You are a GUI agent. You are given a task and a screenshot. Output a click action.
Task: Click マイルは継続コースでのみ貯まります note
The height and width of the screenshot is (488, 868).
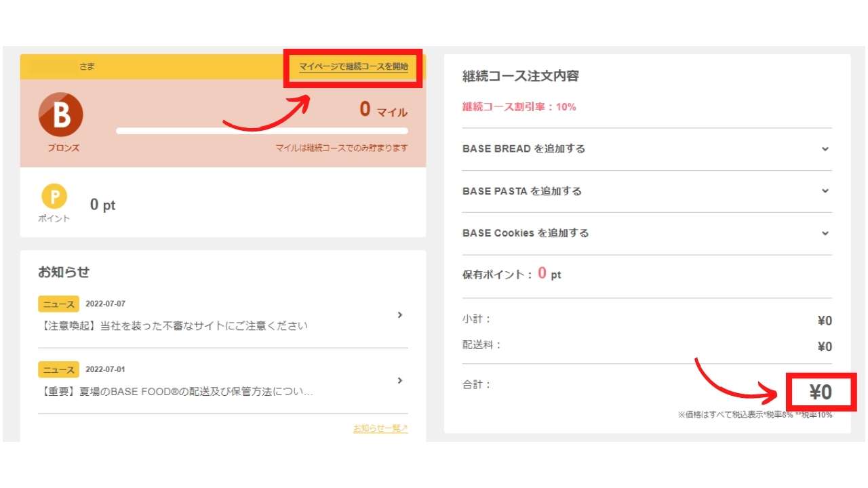pyautogui.click(x=342, y=148)
